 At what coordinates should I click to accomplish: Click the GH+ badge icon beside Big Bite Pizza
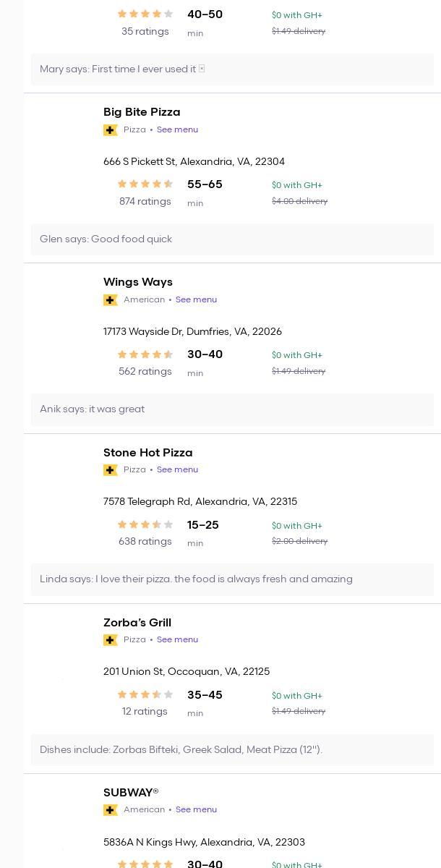[x=111, y=130]
